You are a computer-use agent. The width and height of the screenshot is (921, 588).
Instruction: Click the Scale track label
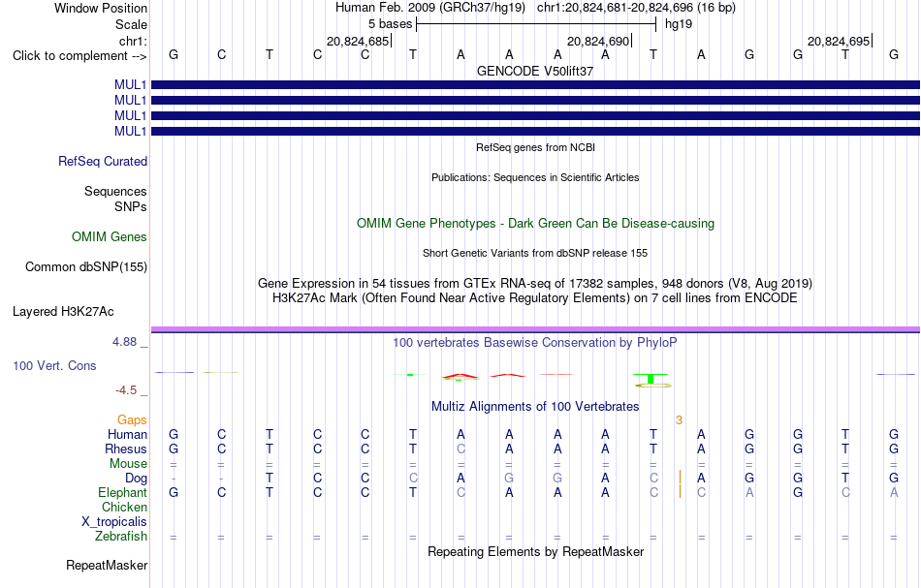(131, 24)
